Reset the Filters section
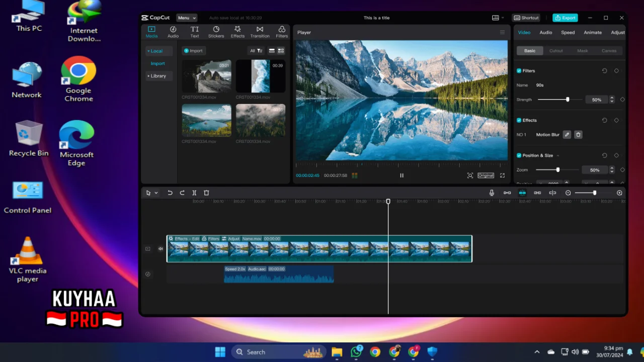This screenshot has height=362, width=644. click(x=604, y=71)
